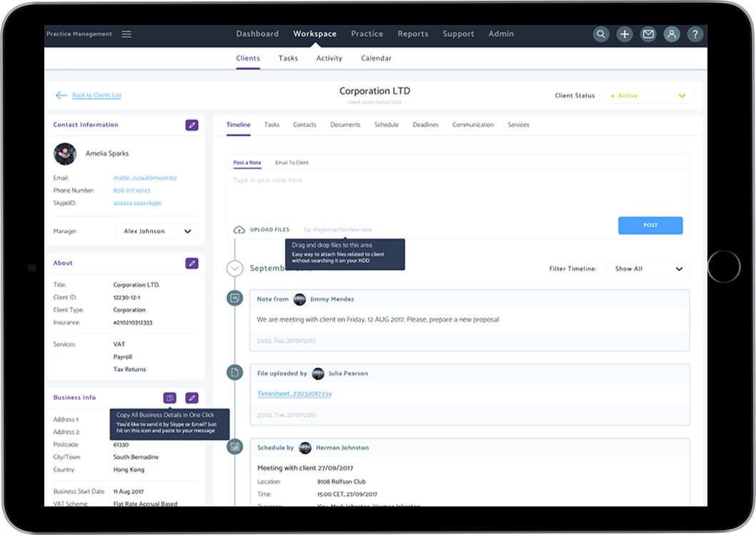Screen dimensions: 756x535
Task: Open Reports in the top navigation
Action: pyautogui.click(x=413, y=34)
